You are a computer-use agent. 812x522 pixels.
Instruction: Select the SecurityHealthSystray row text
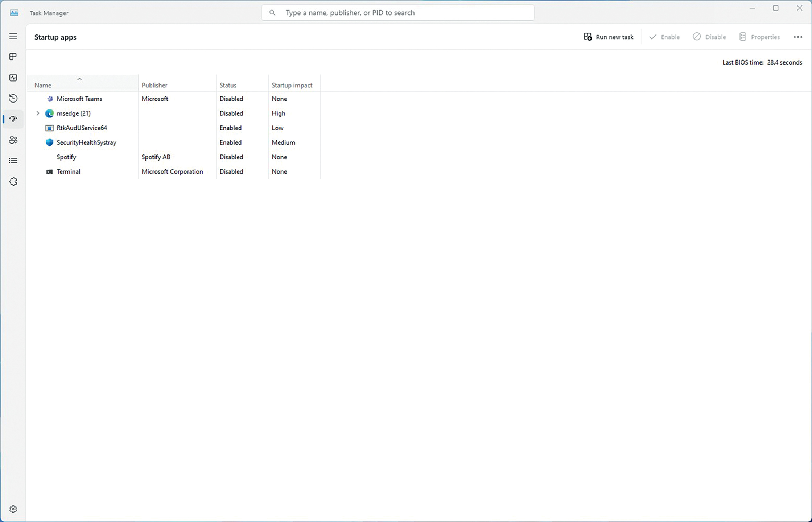click(86, 142)
